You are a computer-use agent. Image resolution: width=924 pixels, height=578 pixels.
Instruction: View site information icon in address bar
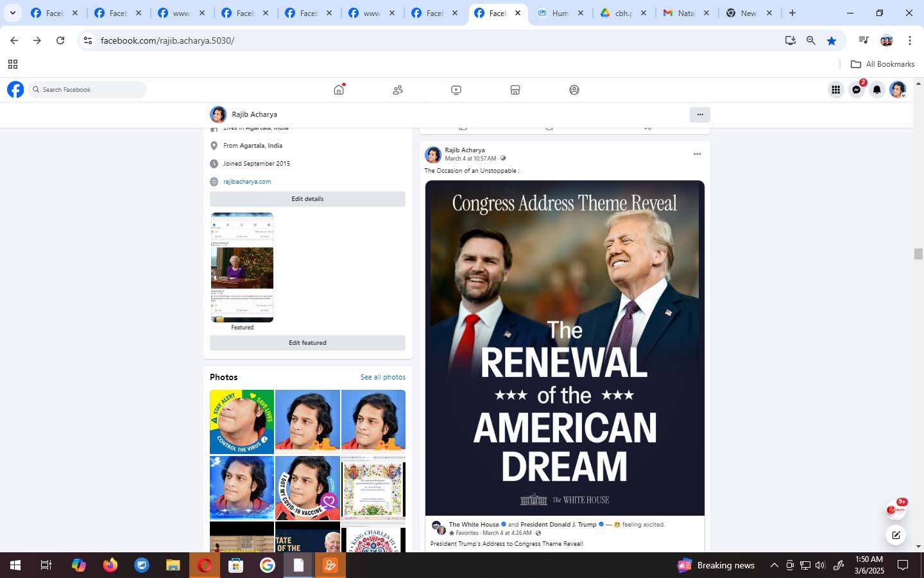(88, 40)
